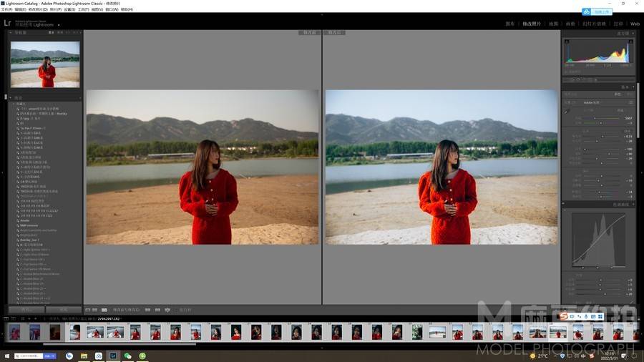Toggle the Tone Curve panel on-off switch
The width and height of the screenshot is (644, 362).
564,205
